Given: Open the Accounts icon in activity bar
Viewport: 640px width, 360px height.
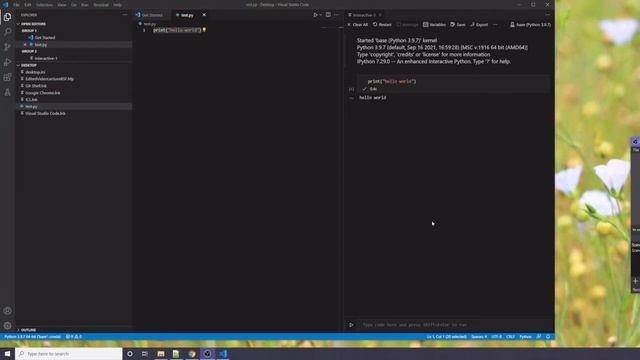Looking at the screenshot, I should pyautogui.click(x=7, y=311).
